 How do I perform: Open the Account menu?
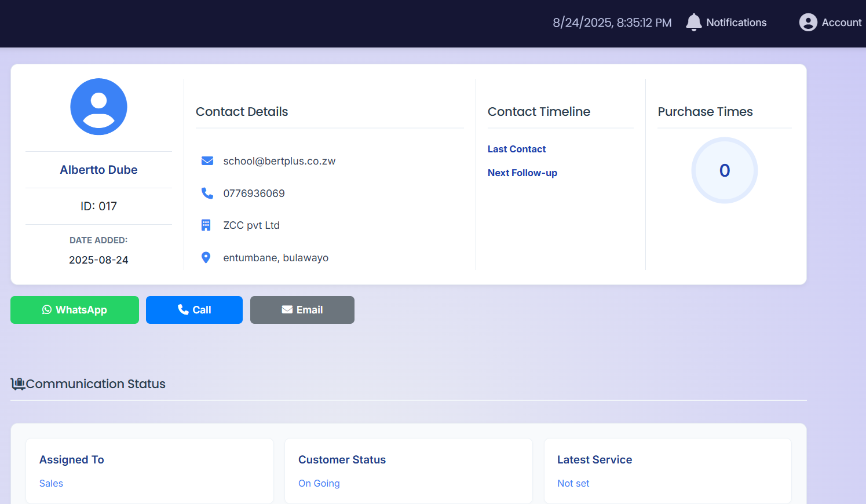coord(841,23)
